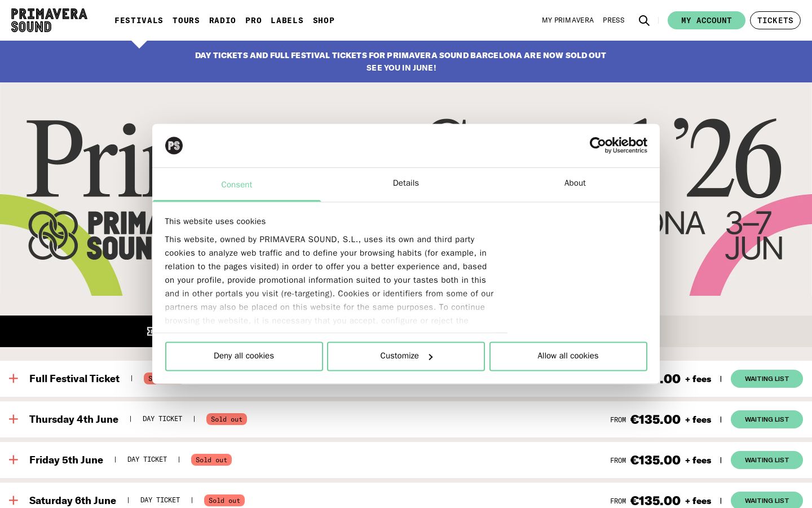Image resolution: width=812 pixels, height=508 pixels.
Task: Switch to the Details tab
Action: tap(406, 183)
